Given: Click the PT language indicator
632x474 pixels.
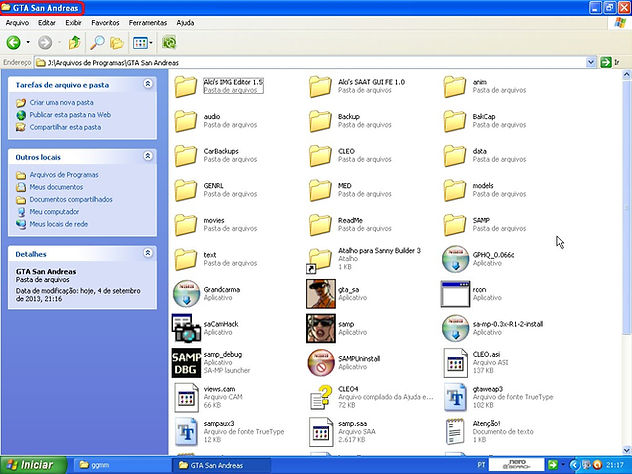Looking at the screenshot, I should (x=481, y=465).
